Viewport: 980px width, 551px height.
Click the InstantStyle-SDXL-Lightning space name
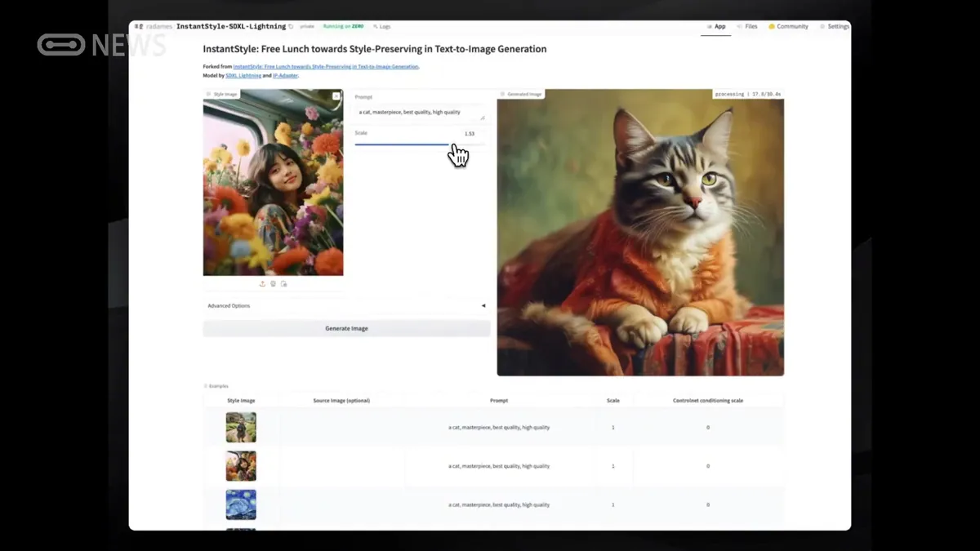(231, 26)
